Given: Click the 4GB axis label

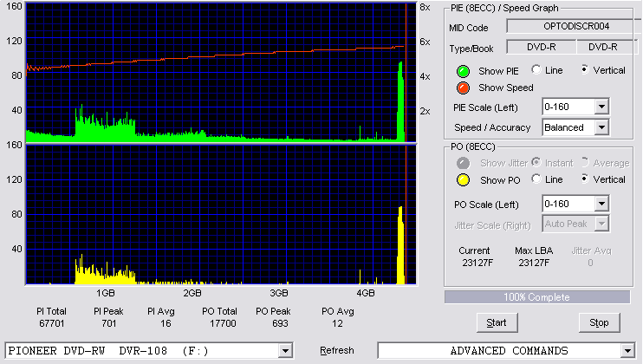Looking at the screenshot, I should pos(366,293).
